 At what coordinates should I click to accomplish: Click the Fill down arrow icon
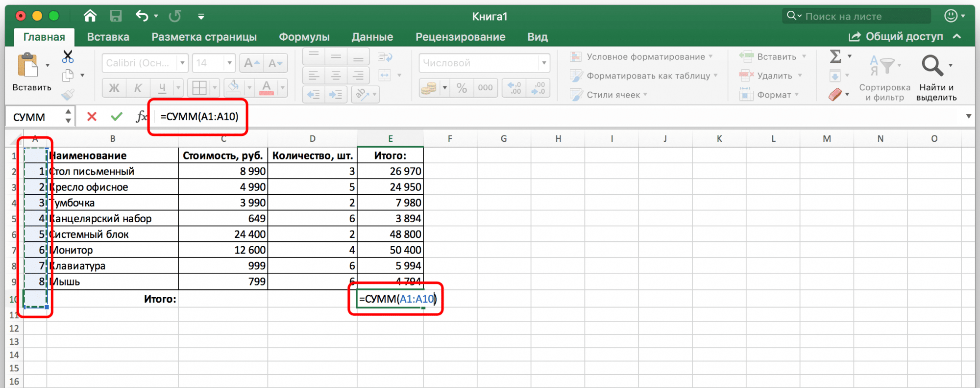click(x=835, y=76)
